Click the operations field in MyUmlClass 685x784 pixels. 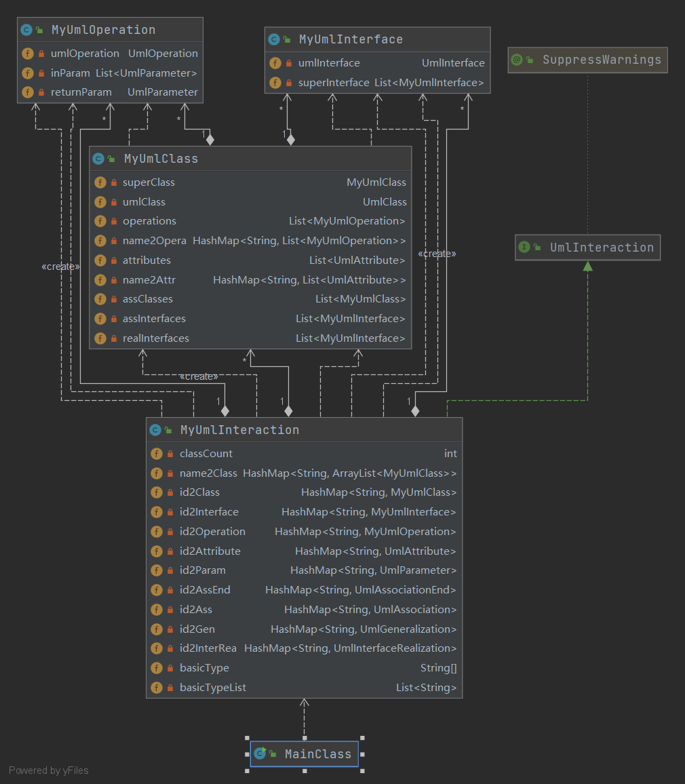point(149,221)
